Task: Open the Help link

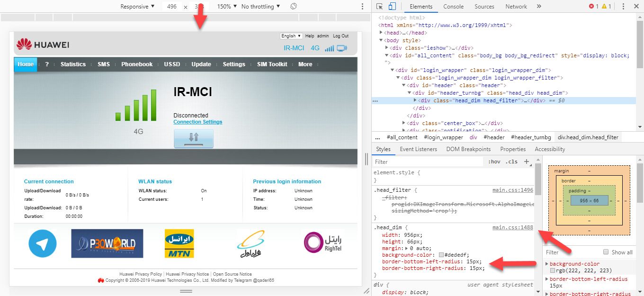Action: coord(310,36)
